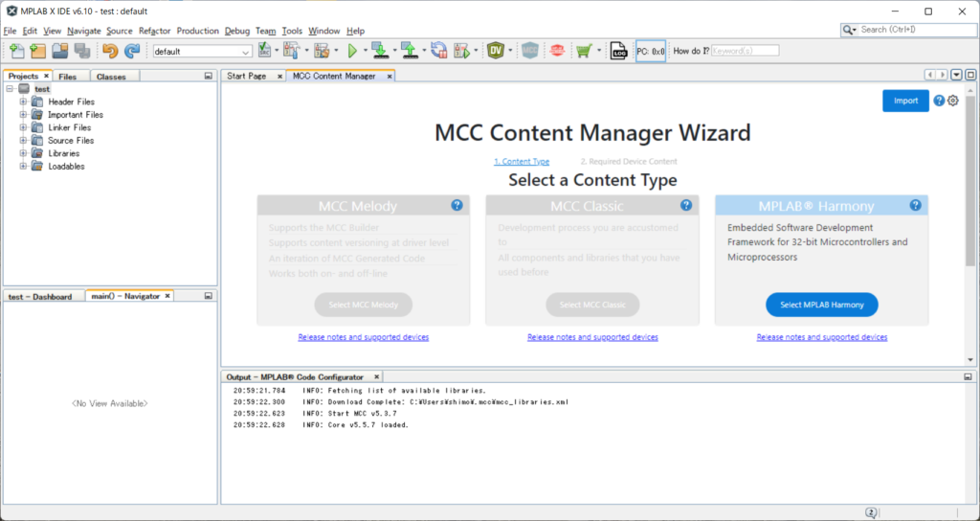Open Content Manager settings gear icon
The height and width of the screenshot is (521, 980).
pos(952,101)
